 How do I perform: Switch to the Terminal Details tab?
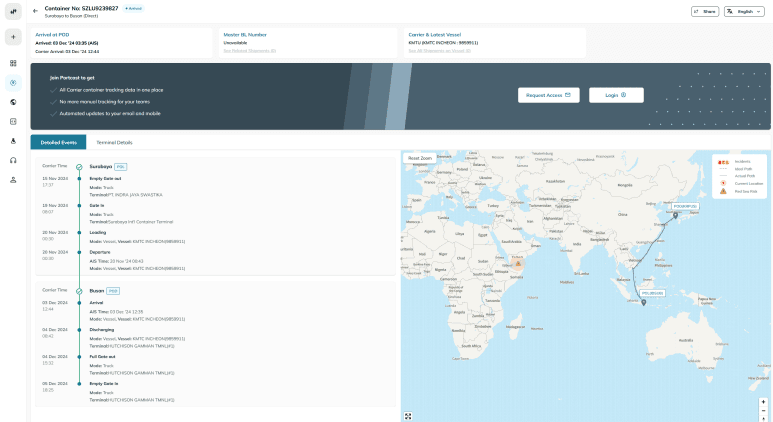pyautogui.click(x=114, y=143)
